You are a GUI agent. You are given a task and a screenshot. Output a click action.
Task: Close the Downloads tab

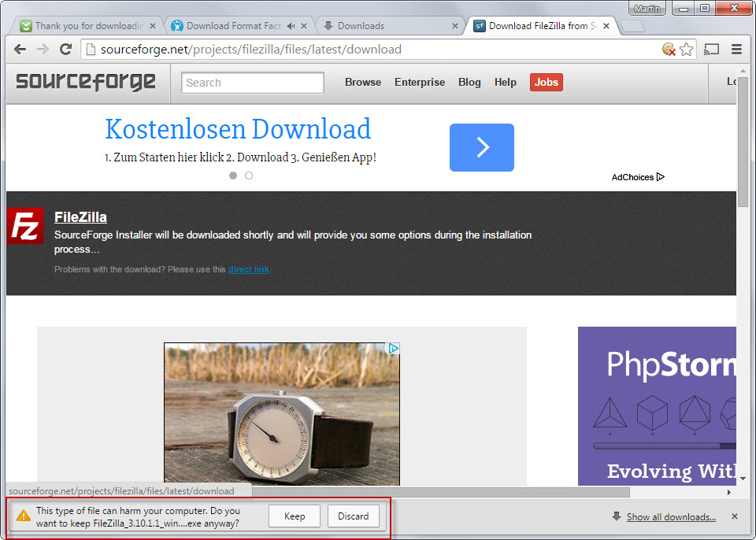coord(454,26)
